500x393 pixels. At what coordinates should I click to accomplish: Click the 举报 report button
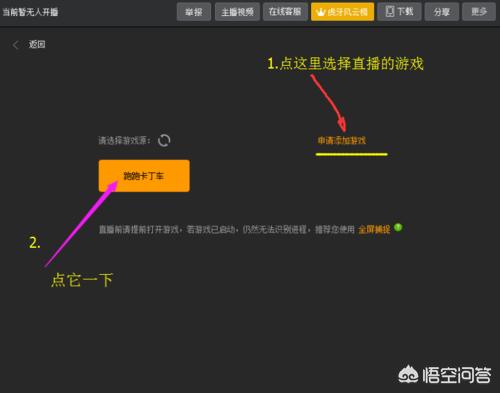(x=194, y=12)
